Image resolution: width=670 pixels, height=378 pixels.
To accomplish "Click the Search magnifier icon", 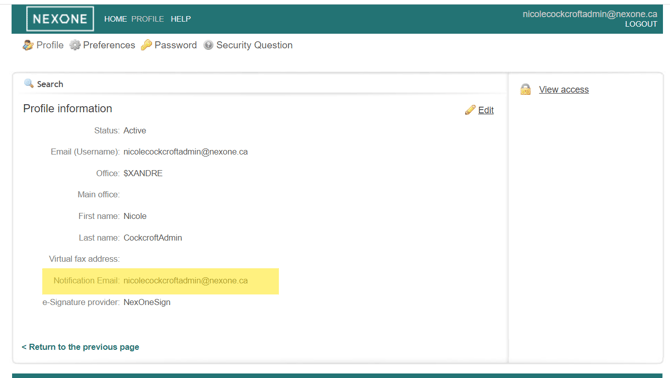I will tap(29, 83).
